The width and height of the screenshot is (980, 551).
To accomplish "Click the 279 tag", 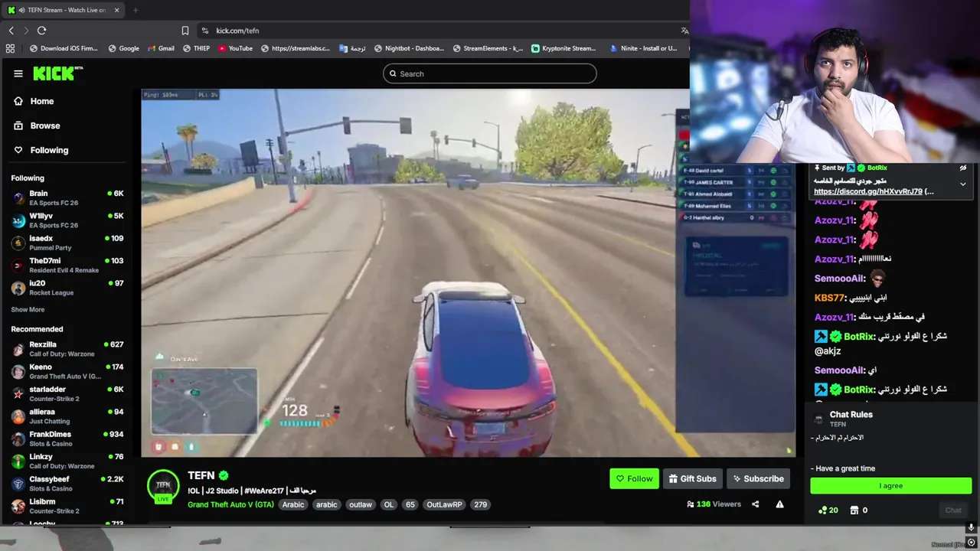I will 480,504.
